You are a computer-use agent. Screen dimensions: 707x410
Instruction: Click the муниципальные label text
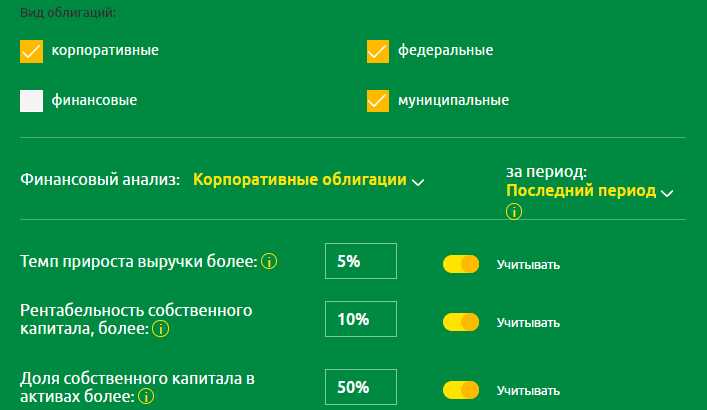coord(453,100)
